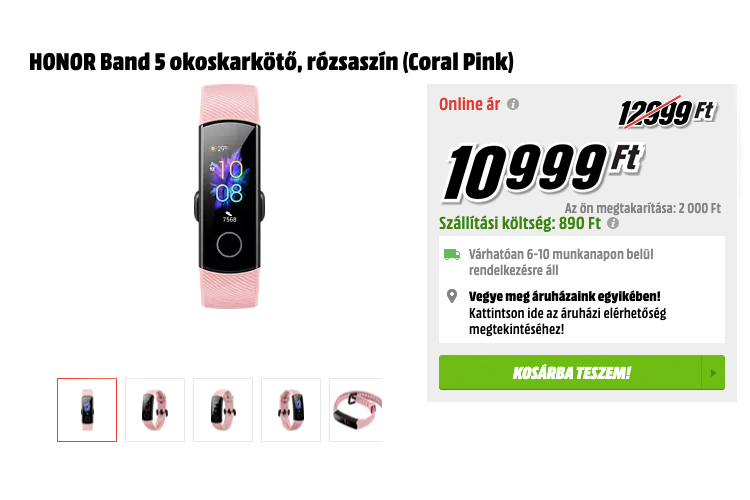Click the green delivery truck icon
Viewport: 750px width, 500px height.
tap(452, 254)
